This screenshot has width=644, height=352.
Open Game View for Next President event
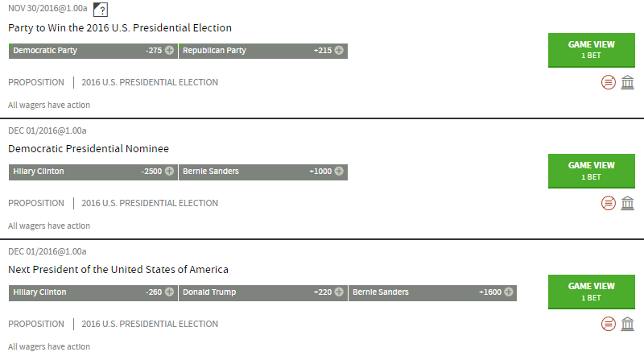coord(592,292)
